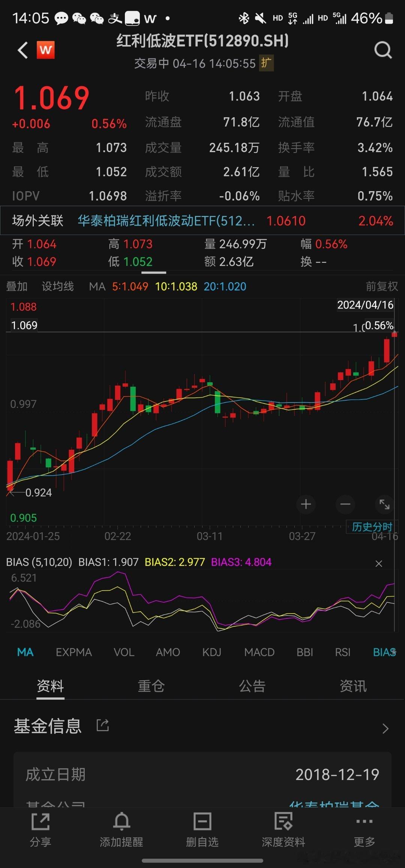Screen dimensions: 405x868
Task: Tap the IOPV 1.0698 value
Action: (108, 196)
